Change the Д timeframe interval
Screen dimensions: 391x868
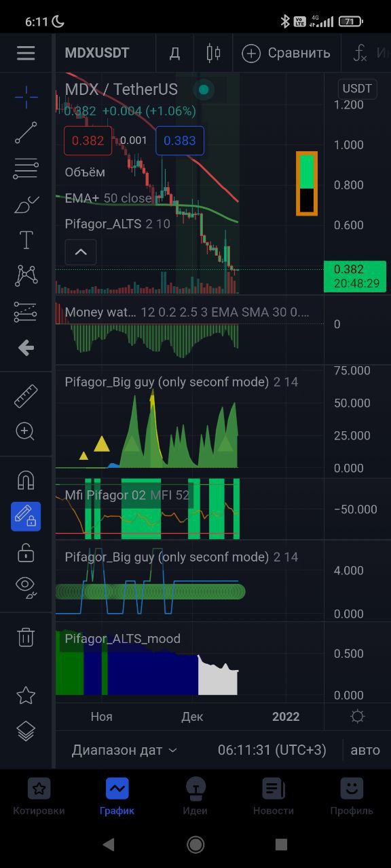174,53
